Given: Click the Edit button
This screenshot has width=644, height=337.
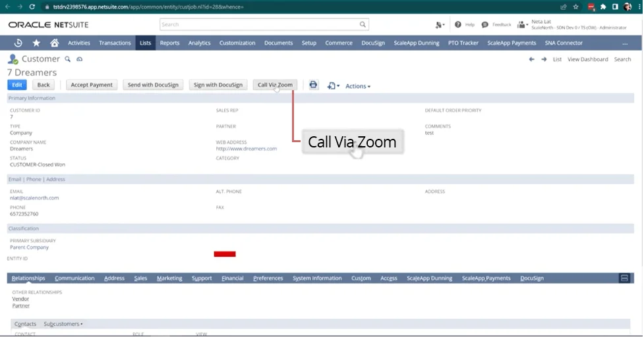Looking at the screenshot, I should (17, 85).
